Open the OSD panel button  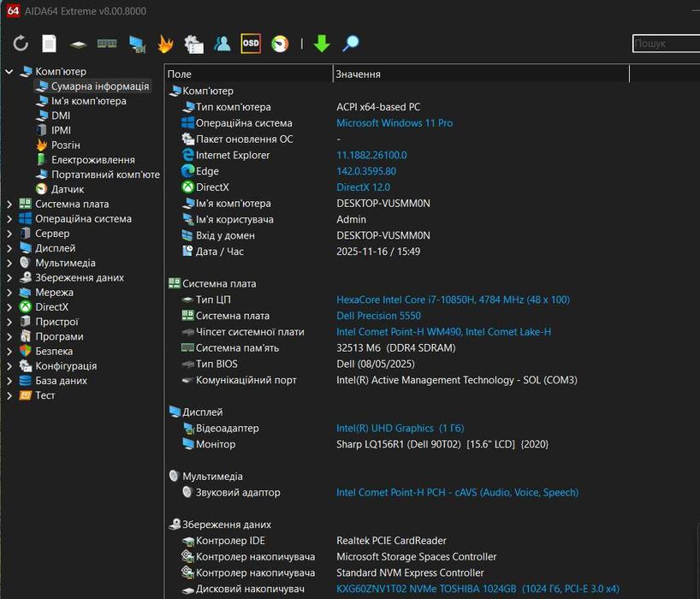pos(251,44)
